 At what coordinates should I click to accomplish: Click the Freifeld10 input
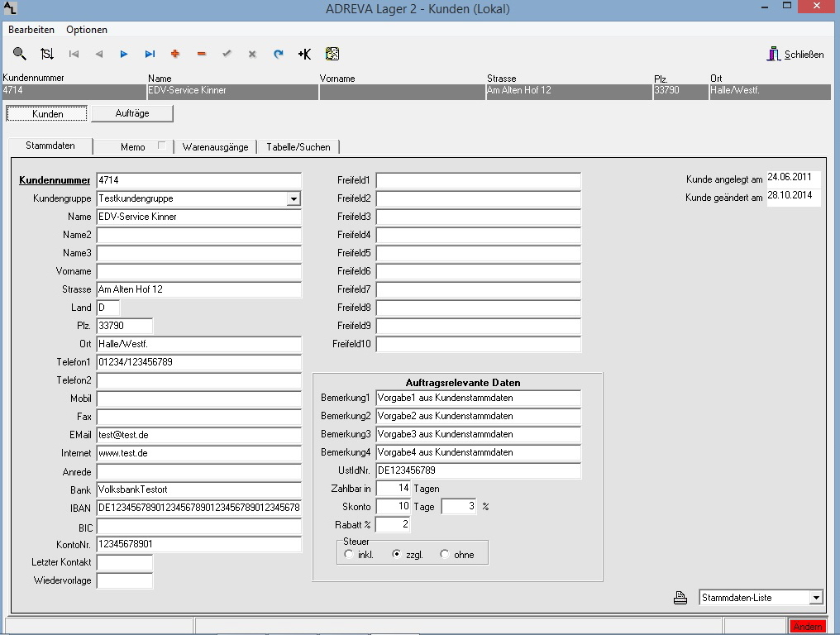click(x=479, y=344)
